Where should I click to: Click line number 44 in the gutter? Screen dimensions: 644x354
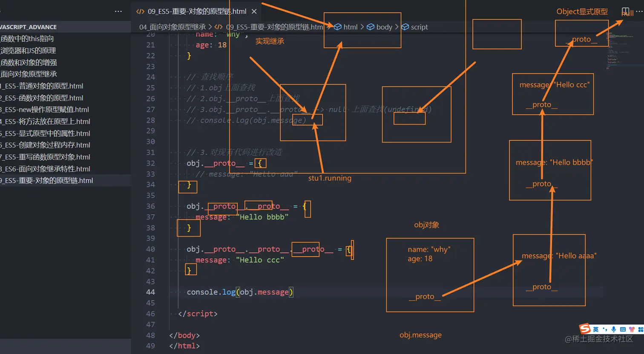151,292
